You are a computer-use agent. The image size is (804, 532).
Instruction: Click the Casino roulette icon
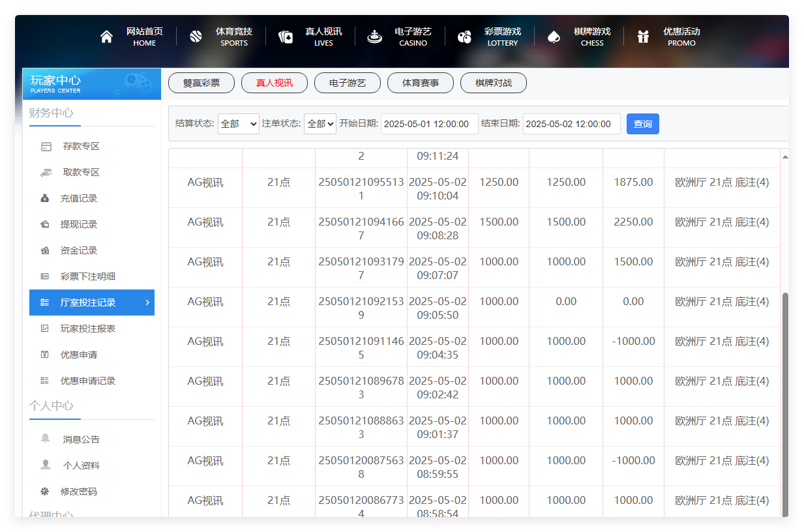pos(375,37)
